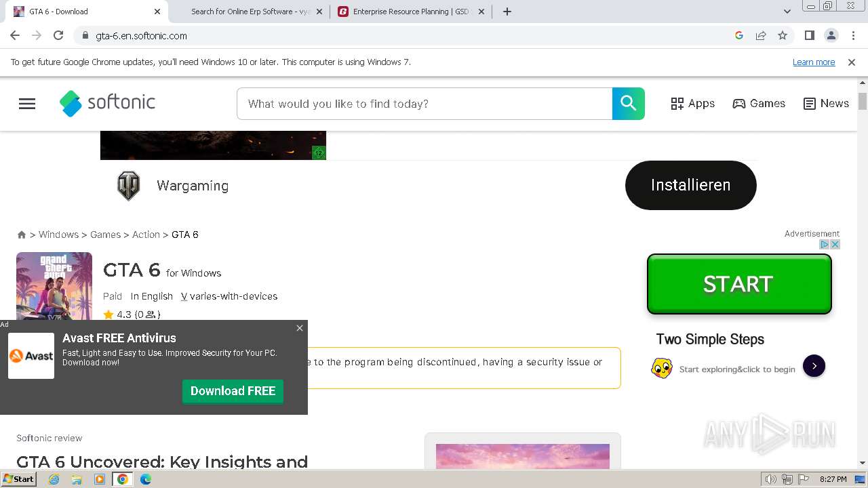Share this page icon
The width and height of the screenshot is (868, 488).
(x=761, y=35)
